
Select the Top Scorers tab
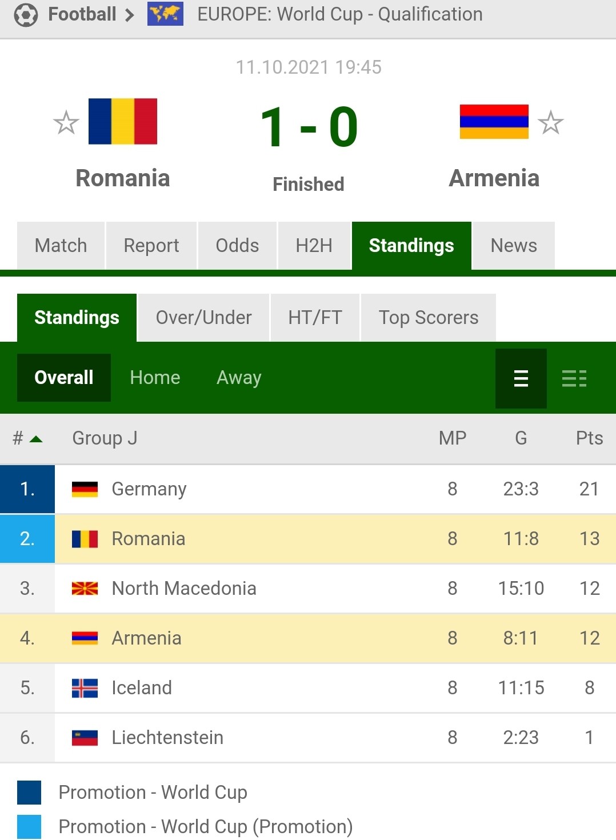[429, 317]
